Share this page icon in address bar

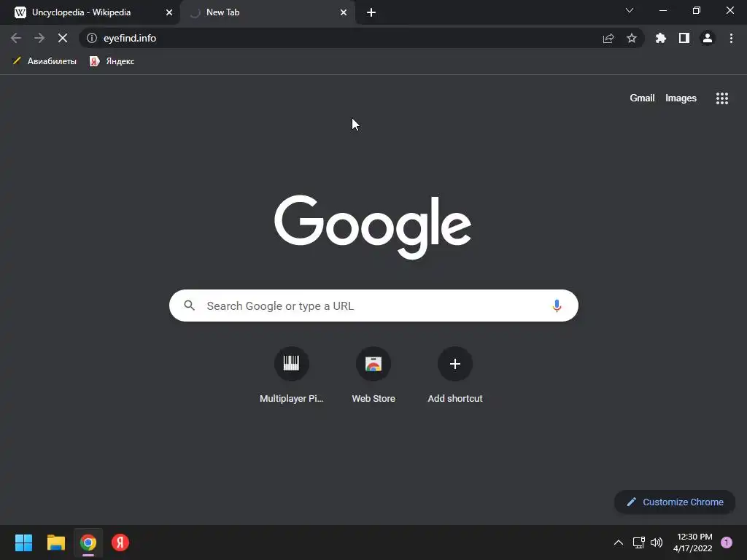click(x=608, y=38)
